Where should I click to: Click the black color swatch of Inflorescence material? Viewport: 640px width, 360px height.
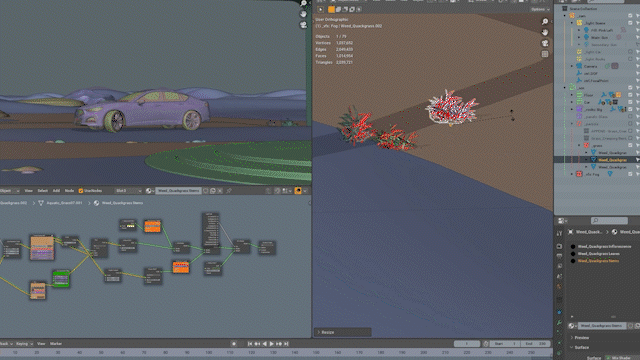573,247
